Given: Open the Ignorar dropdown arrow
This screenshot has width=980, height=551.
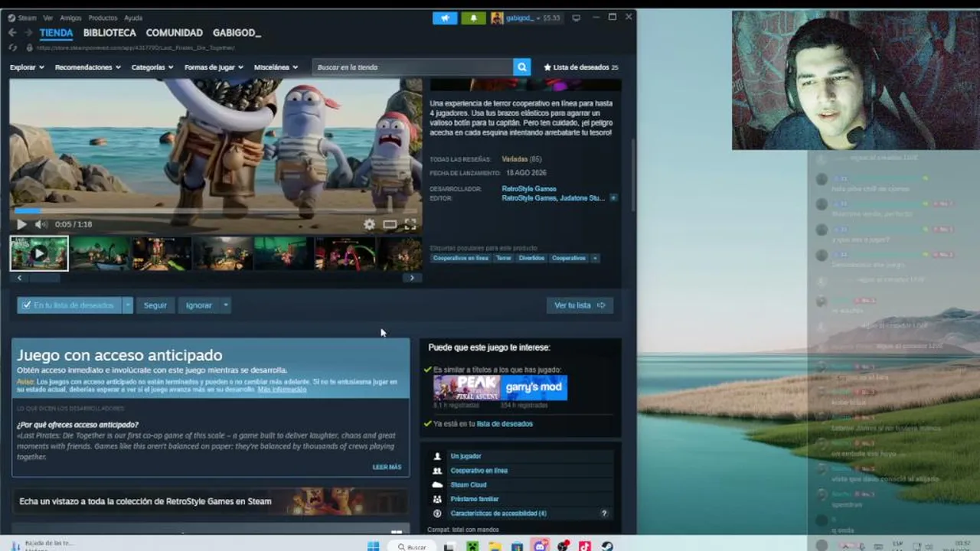Looking at the screenshot, I should (226, 305).
